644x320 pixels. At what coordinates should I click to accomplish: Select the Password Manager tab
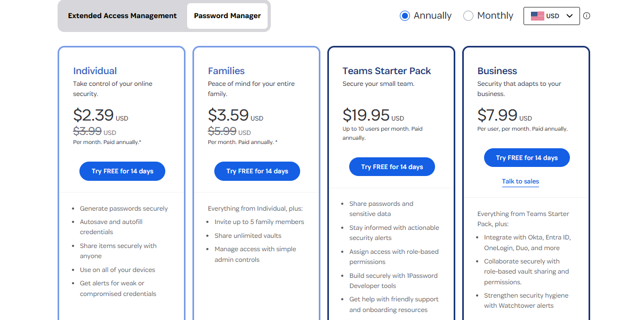click(x=227, y=16)
